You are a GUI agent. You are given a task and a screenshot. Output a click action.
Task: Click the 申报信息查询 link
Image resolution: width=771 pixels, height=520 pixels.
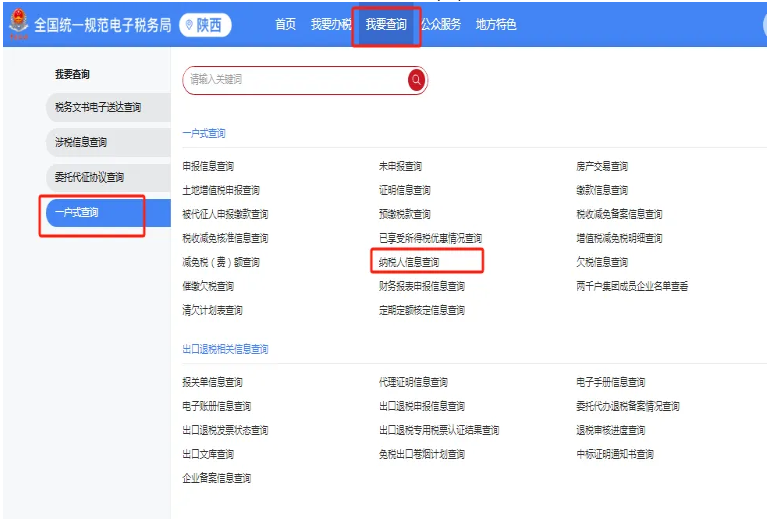coord(208,166)
